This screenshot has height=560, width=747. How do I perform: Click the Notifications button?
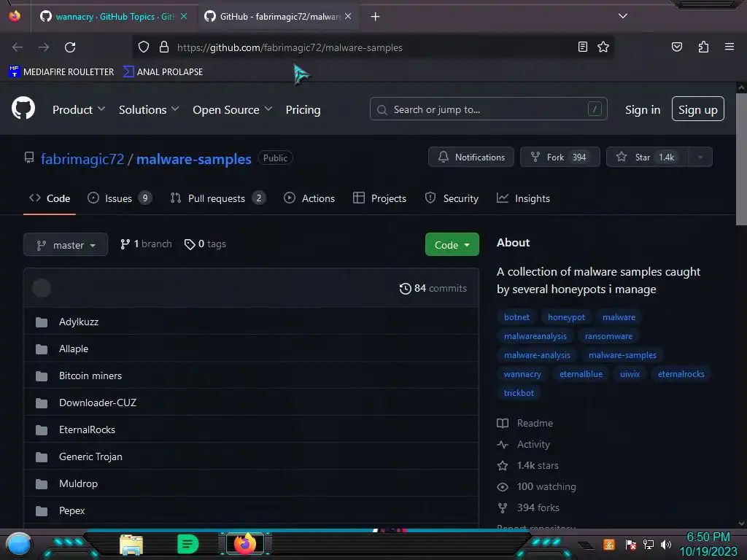coord(471,157)
